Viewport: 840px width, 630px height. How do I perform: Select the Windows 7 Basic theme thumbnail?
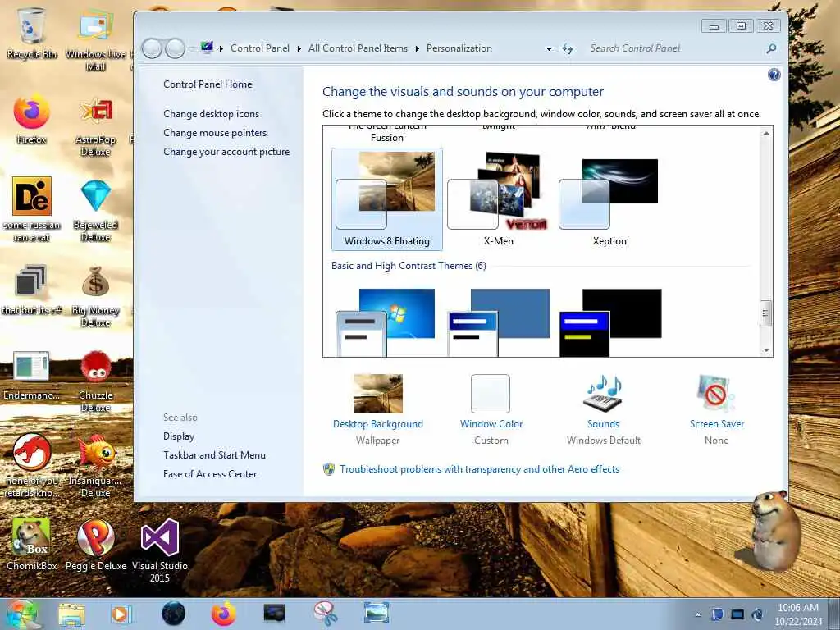click(x=386, y=322)
